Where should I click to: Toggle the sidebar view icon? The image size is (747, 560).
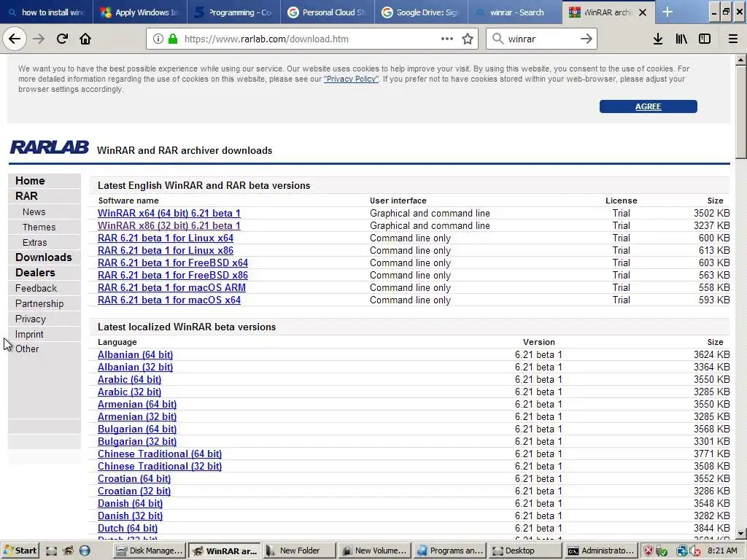705,39
